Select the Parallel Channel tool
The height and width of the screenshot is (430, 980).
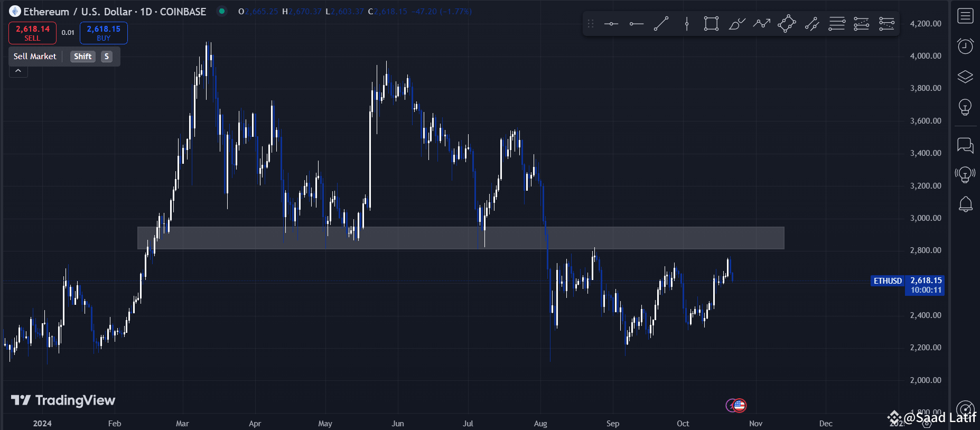coord(812,24)
